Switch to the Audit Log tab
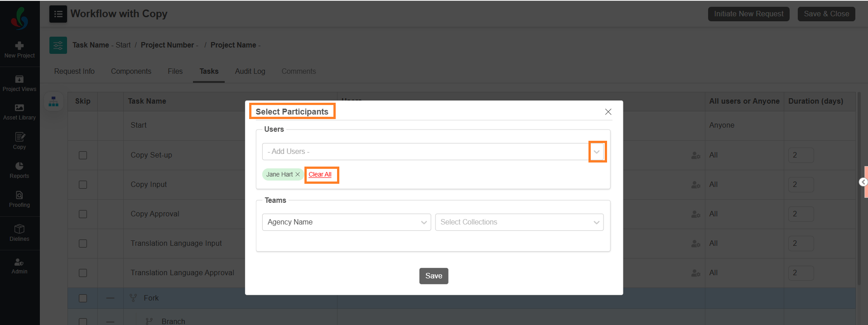This screenshot has height=325, width=868. [250, 71]
